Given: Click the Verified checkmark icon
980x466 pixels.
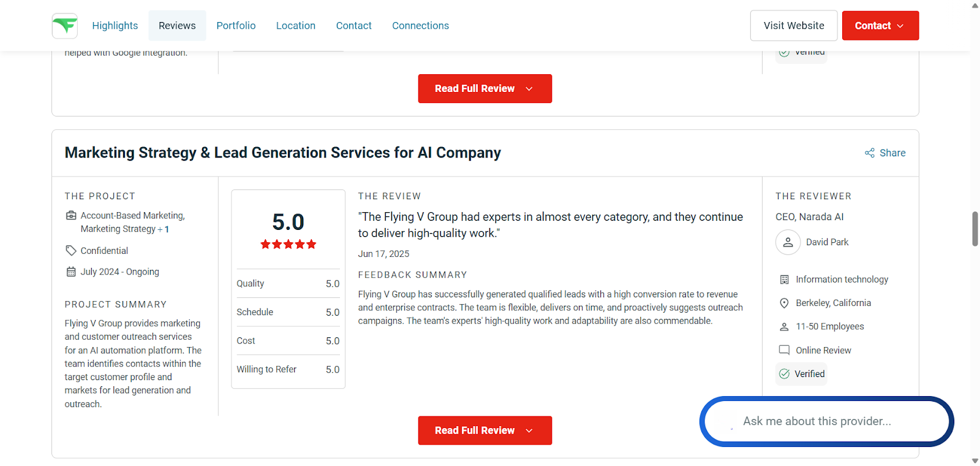Looking at the screenshot, I should [x=784, y=374].
